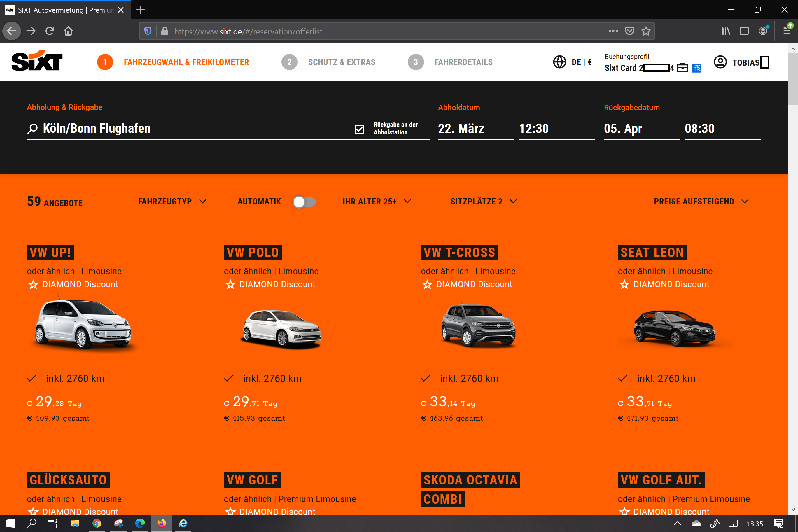Click scrollbar down arrow
Image resolution: width=798 pixels, height=532 pixels.
coord(793,510)
